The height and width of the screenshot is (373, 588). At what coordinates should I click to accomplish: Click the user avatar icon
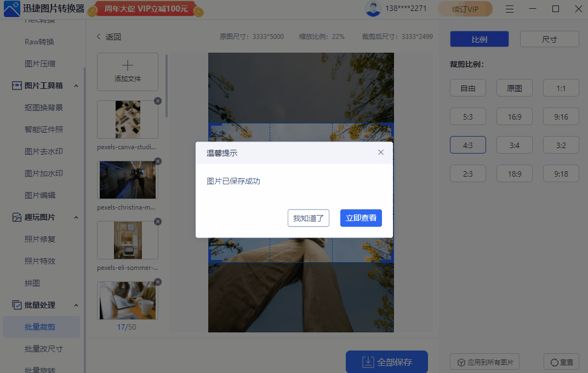point(373,9)
